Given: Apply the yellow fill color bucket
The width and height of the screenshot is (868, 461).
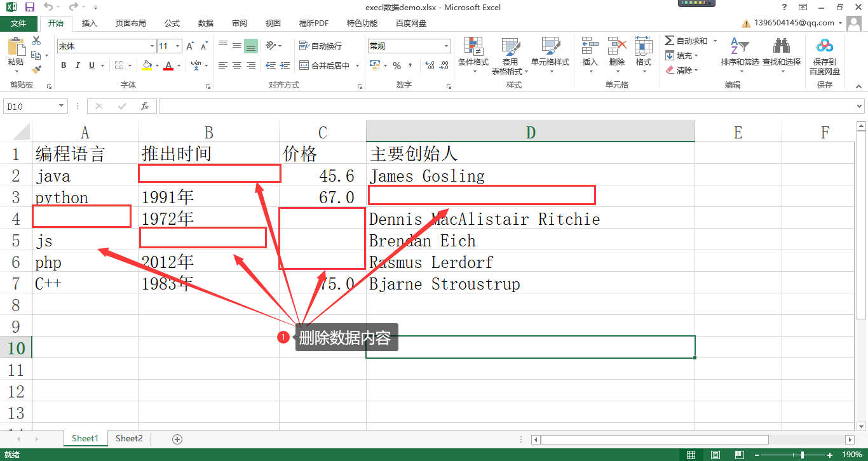Looking at the screenshot, I should point(147,65).
